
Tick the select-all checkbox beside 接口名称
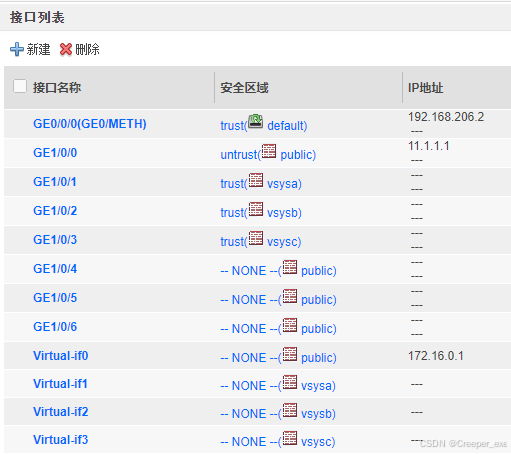pyautogui.click(x=20, y=86)
